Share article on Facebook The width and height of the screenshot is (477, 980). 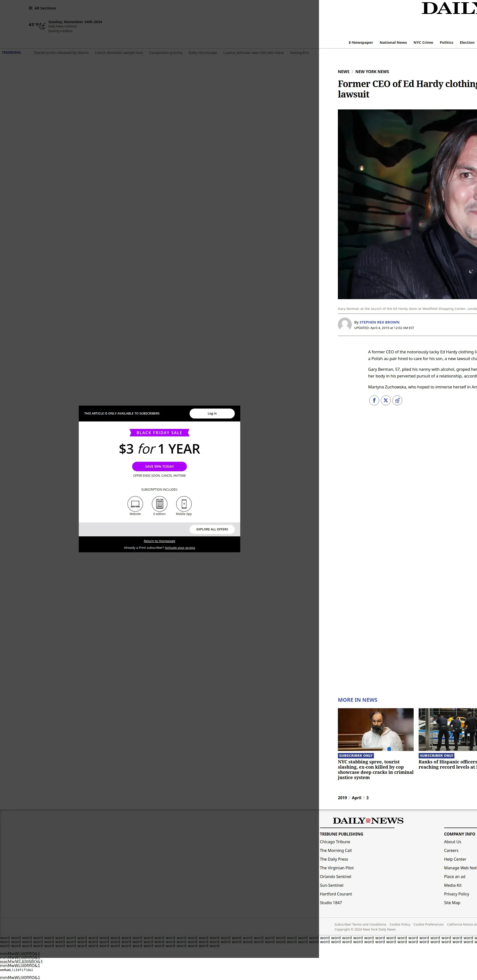coord(374,400)
